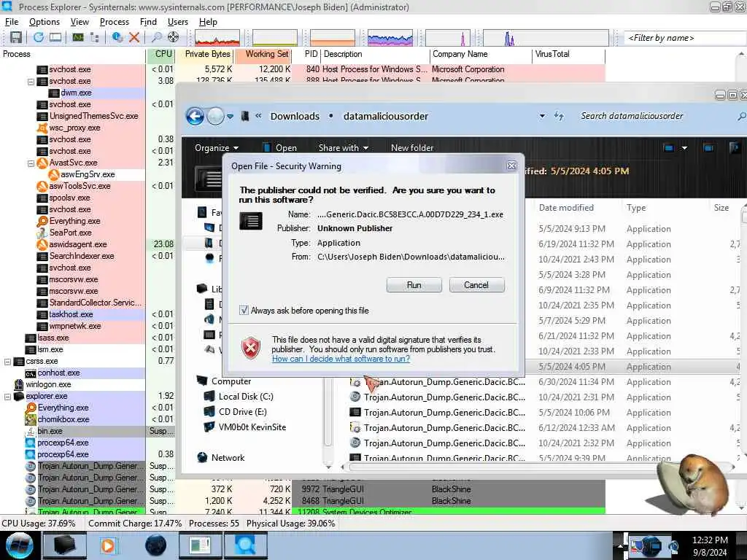Screen dimensions: 747x560
Task: Open the address bar history dropdown arrow
Action: (542, 116)
